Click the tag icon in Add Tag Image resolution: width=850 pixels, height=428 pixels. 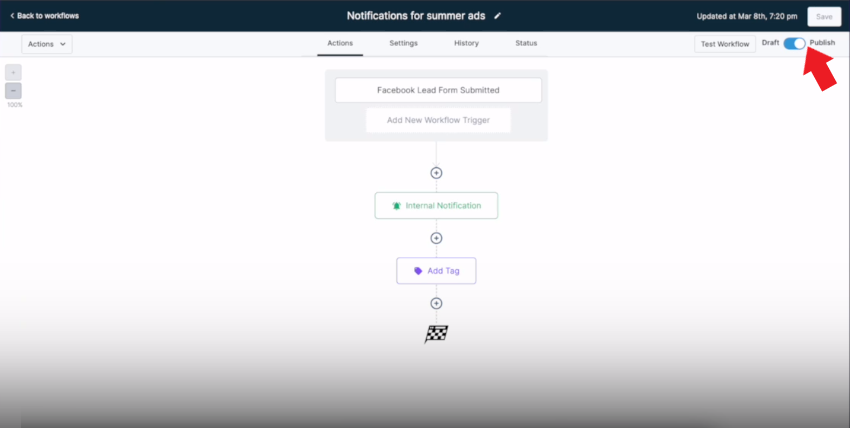[x=418, y=271]
